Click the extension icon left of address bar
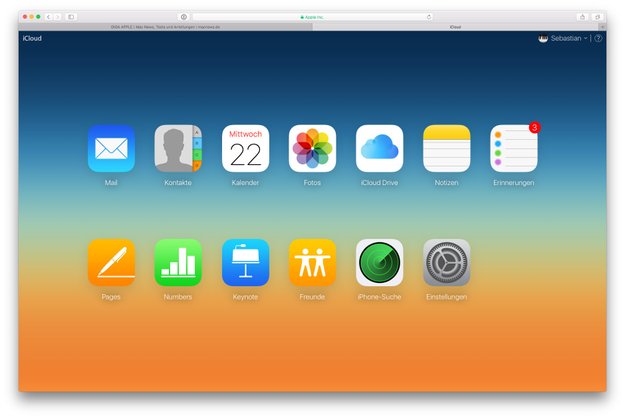Viewport: 625px width, 418px height. (x=184, y=17)
